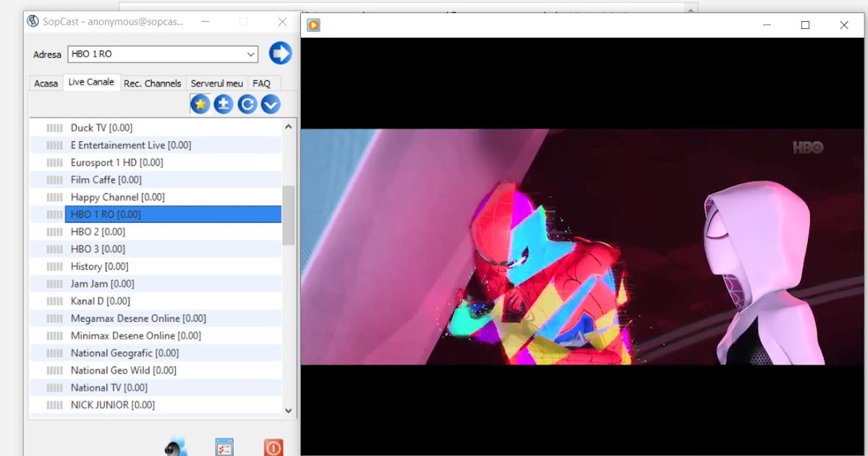Click signal bars icon beside HBO 2
This screenshot has height=456, width=868.
[54, 232]
